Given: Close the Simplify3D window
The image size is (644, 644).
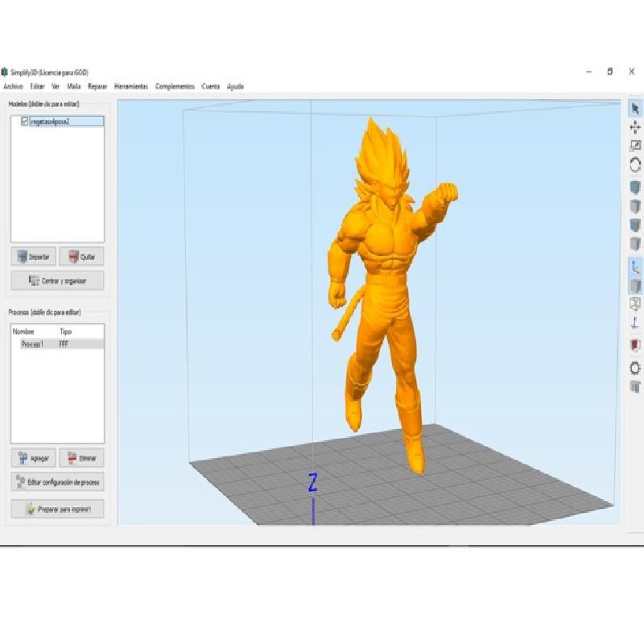Looking at the screenshot, I should pos(632,72).
